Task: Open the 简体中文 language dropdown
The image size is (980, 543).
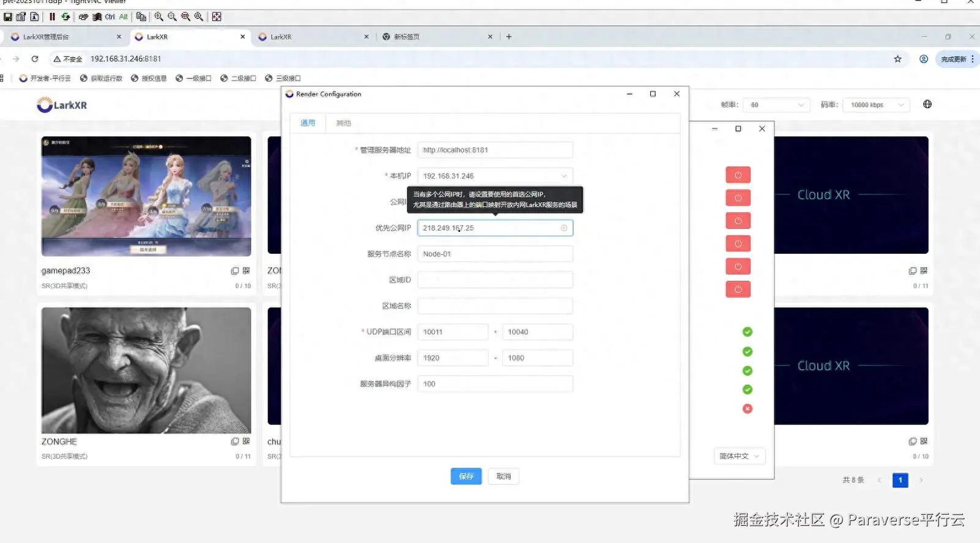Action: coord(739,456)
